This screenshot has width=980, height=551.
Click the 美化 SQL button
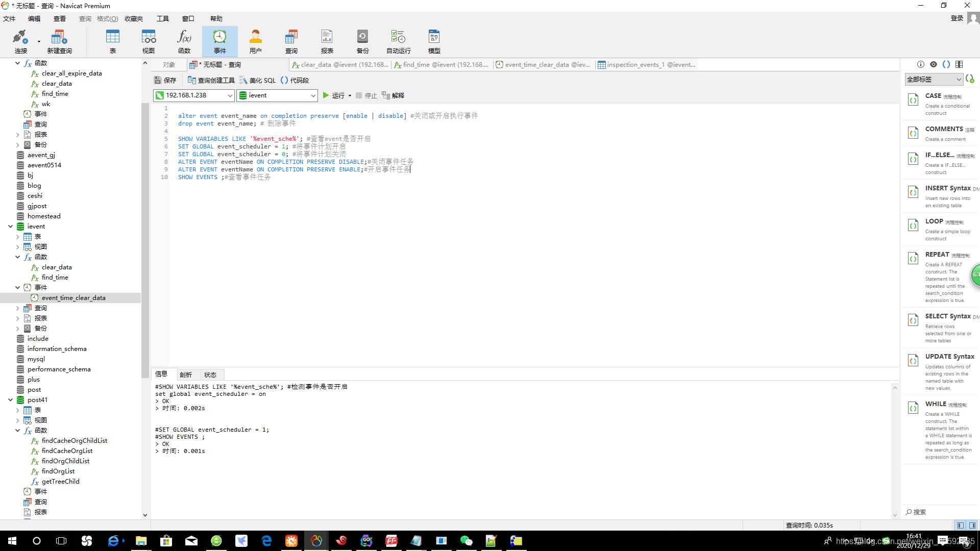coord(258,80)
